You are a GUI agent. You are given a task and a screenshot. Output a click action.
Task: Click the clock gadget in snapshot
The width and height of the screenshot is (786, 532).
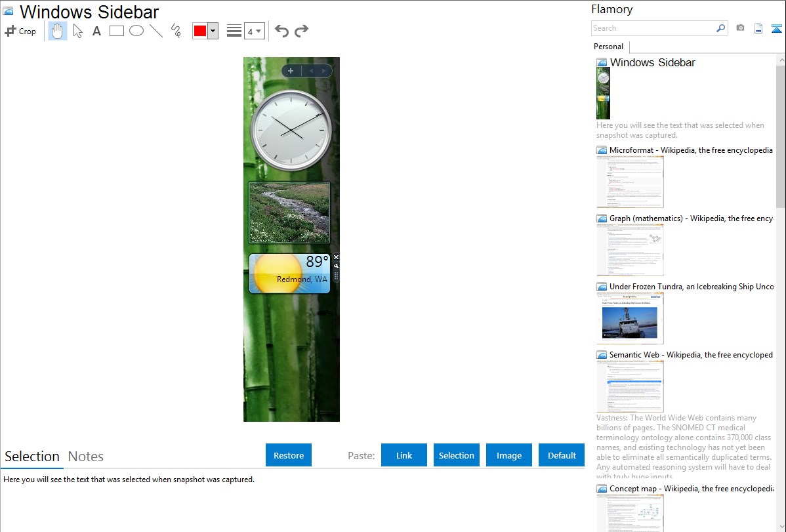(291, 131)
